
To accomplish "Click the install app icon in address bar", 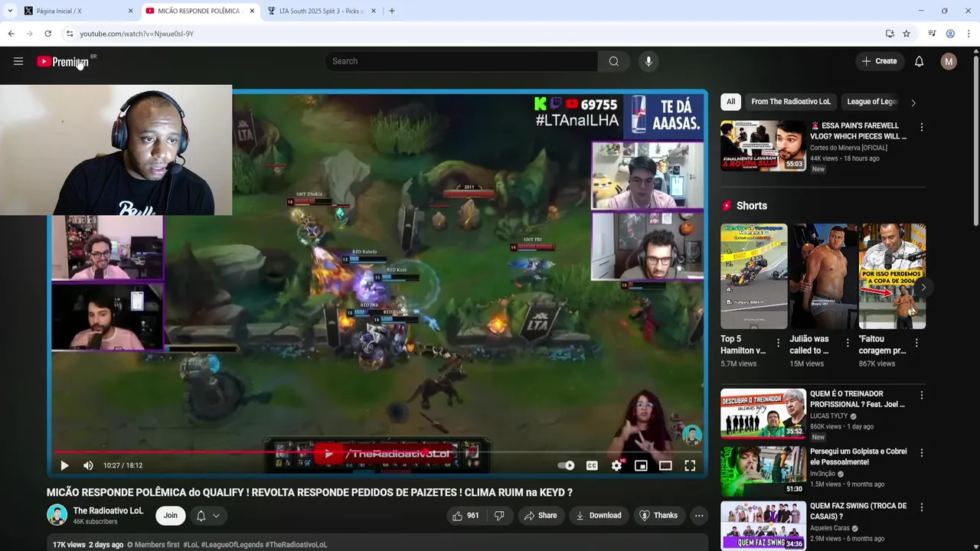I will pos(890,34).
